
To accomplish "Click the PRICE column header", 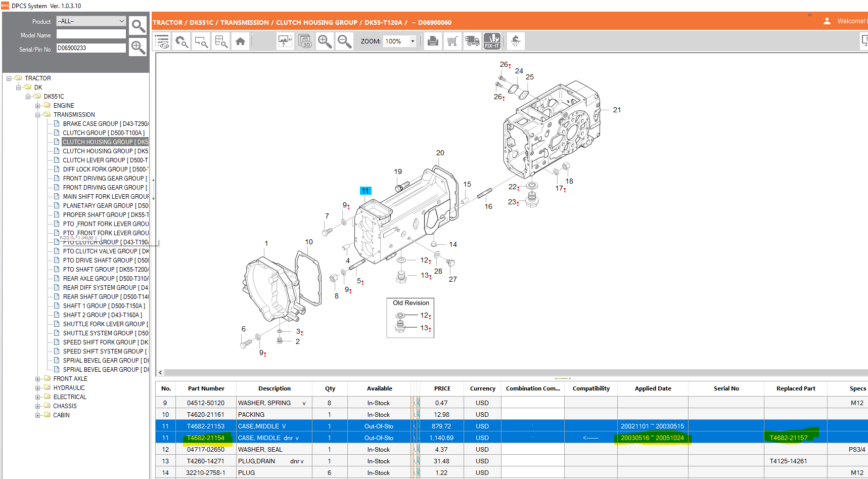I will pyautogui.click(x=442, y=388).
